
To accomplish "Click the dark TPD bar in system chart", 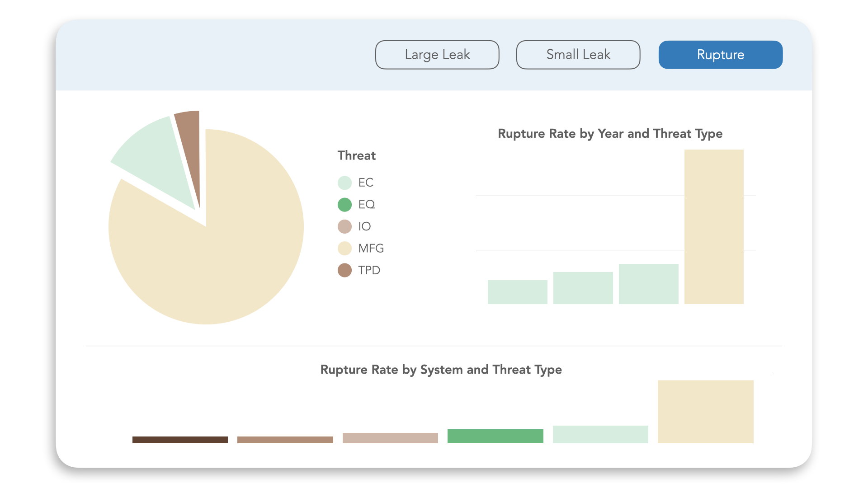I will tap(179, 439).
